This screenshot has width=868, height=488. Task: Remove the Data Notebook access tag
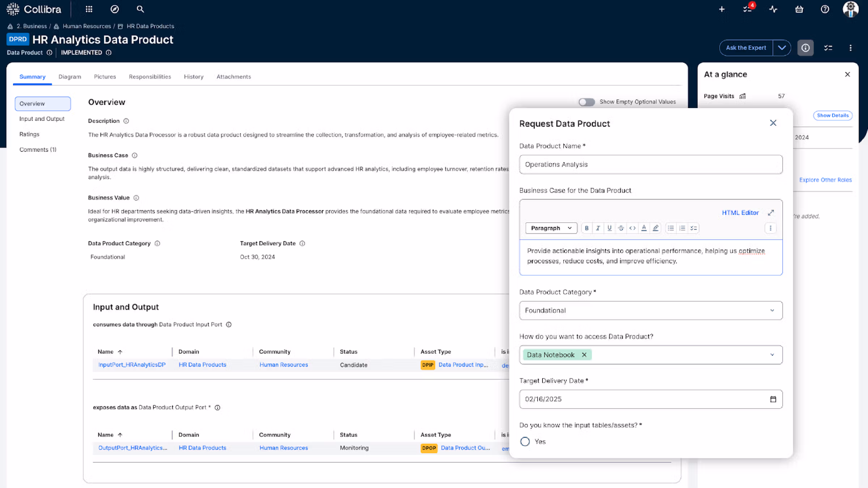click(x=584, y=355)
